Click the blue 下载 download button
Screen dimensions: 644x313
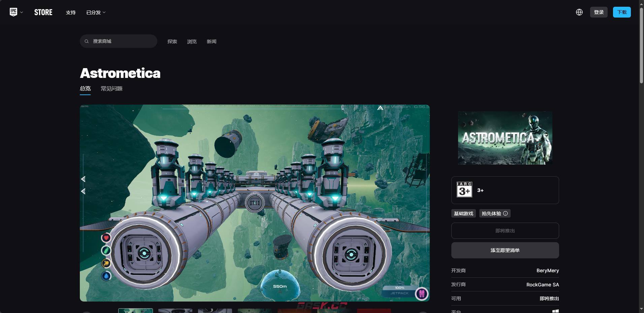622,12
